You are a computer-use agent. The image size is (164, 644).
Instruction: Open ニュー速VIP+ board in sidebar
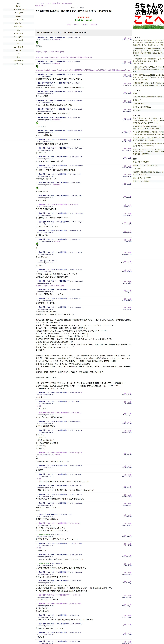pos(18,37)
